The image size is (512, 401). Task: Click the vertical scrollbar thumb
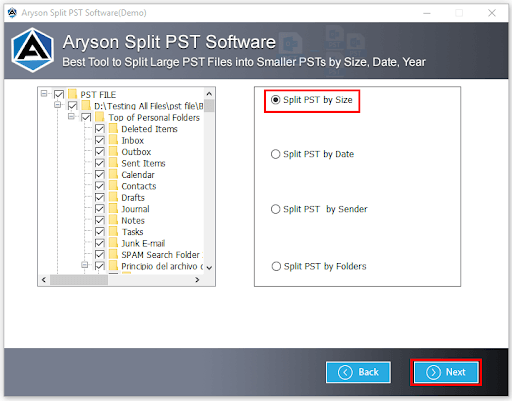(x=209, y=106)
